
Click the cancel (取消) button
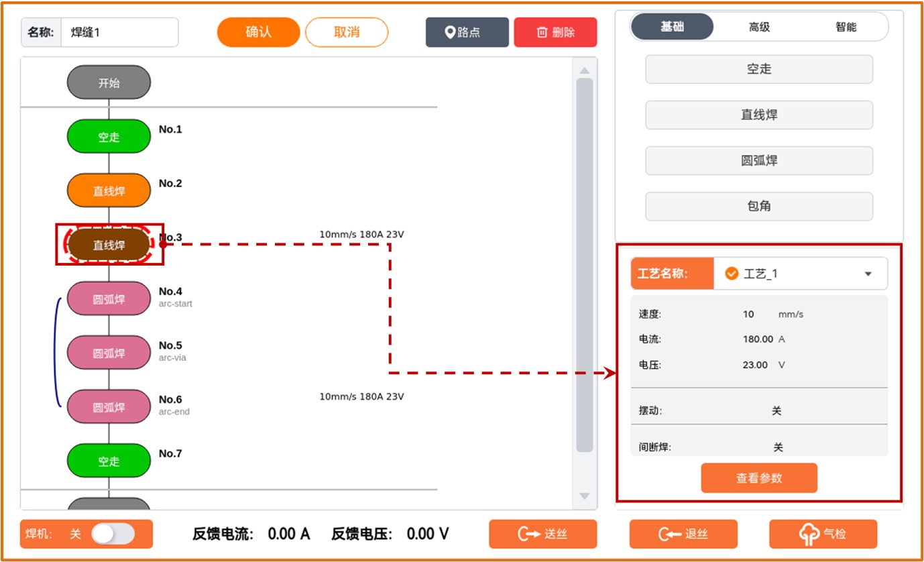coord(347,32)
